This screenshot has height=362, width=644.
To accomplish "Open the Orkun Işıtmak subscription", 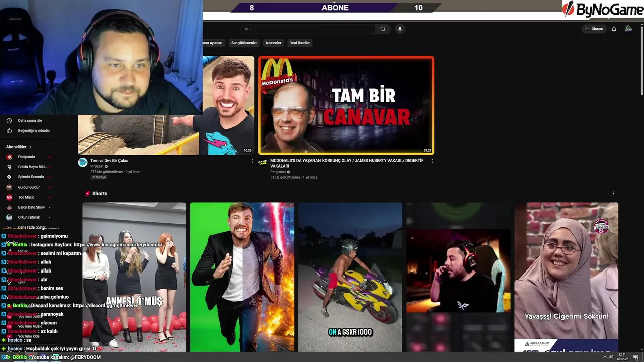I will pyautogui.click(x=28, y=217).
